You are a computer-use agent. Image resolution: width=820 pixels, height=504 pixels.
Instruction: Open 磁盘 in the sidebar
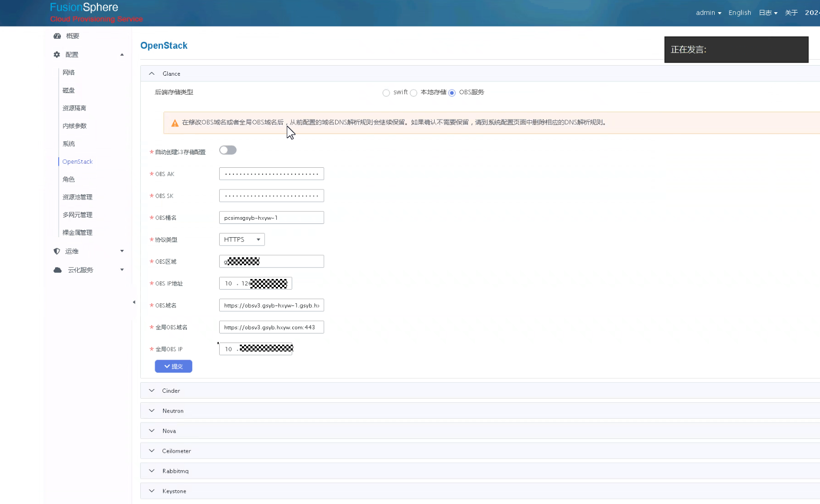pyautogui.click(x=69, y=91)
